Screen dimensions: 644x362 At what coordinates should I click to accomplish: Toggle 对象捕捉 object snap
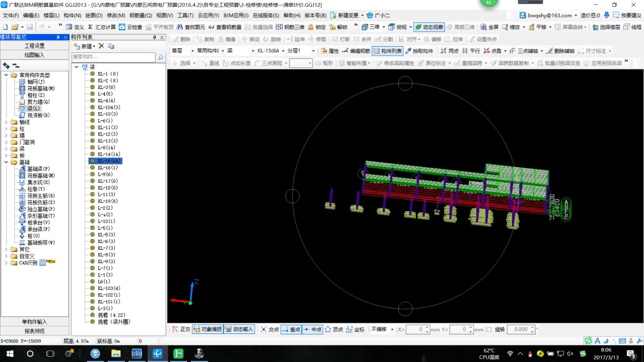click(208, 329)
